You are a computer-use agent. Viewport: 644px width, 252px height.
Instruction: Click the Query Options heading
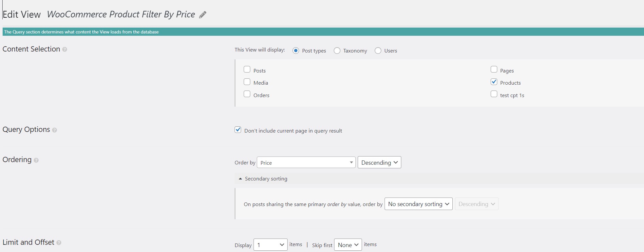pyautogui.click(x=26, y=129)
